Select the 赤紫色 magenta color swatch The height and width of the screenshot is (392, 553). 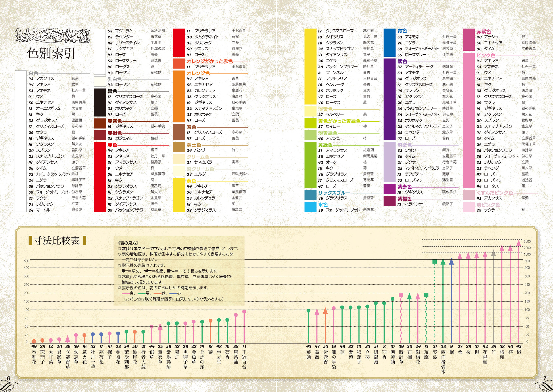click(x=469, y=40)
